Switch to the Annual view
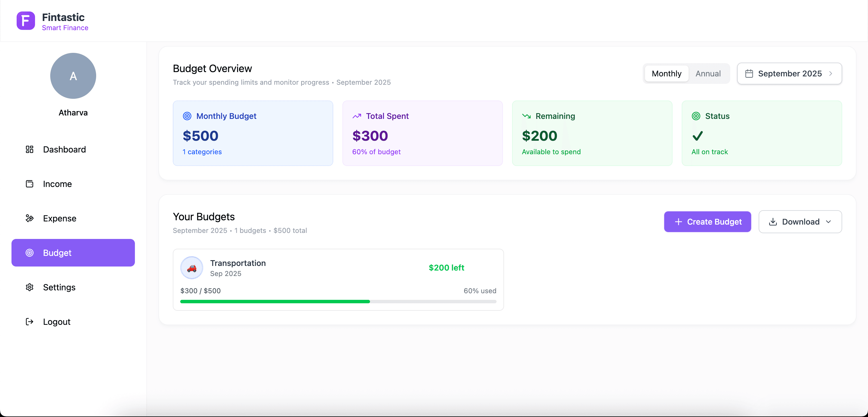 point(708,73)
